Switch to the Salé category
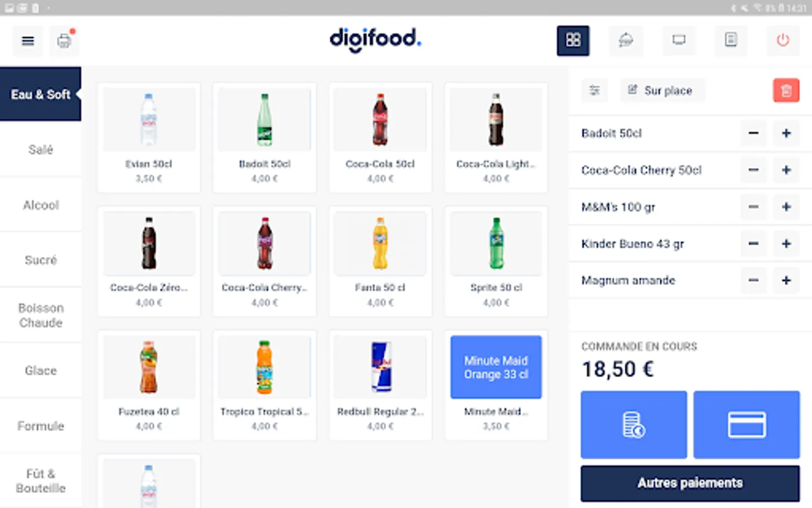The height and width of the screenshot is (508, 812). pyautogui.click(x=41, y=150)
